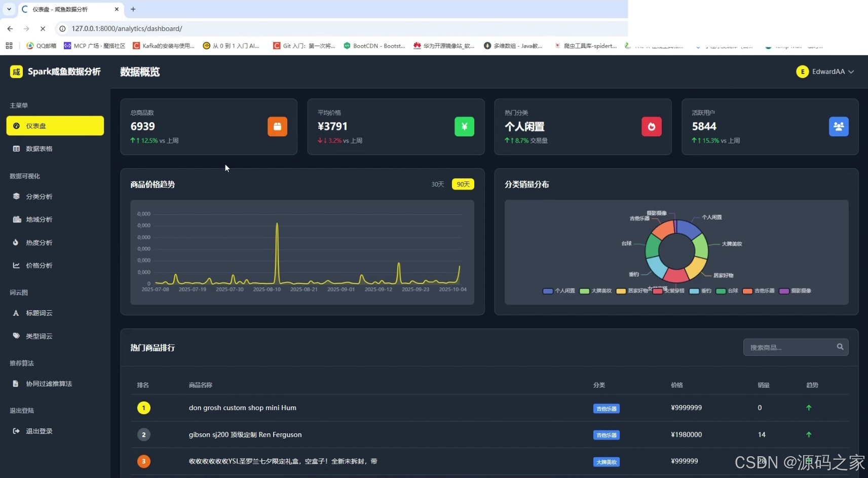Open 类型词云 word cloud page

55,336
